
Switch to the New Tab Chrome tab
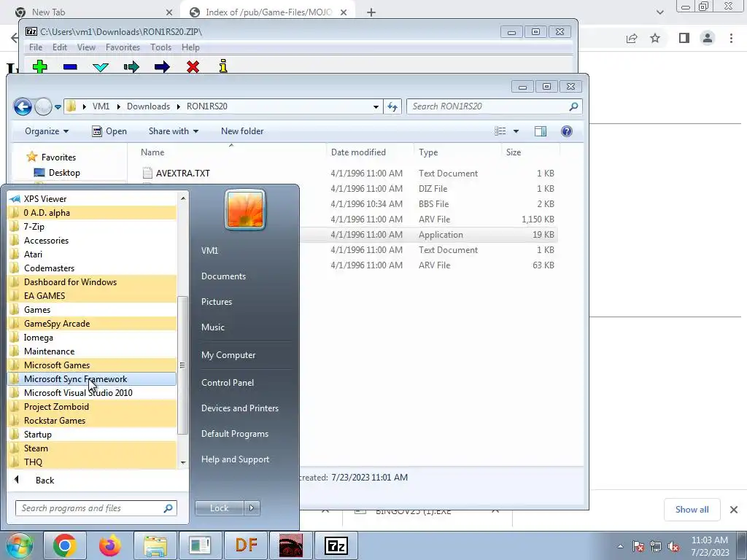click(93, 12)
